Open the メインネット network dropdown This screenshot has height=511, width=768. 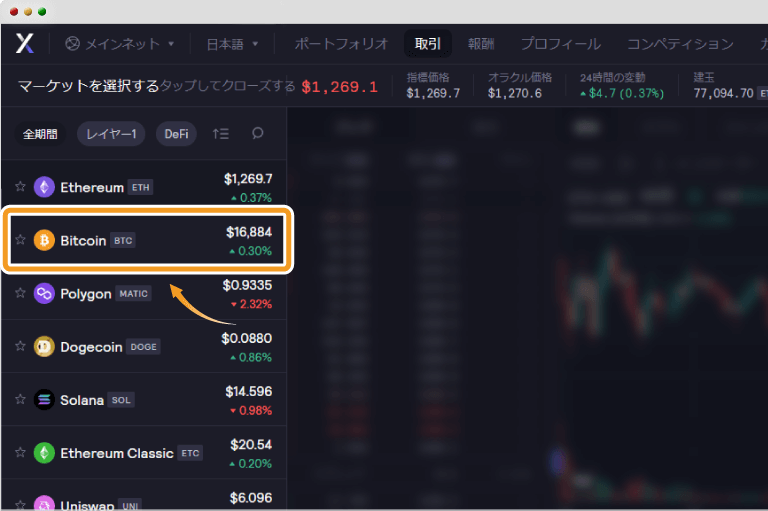pos(120,44)
